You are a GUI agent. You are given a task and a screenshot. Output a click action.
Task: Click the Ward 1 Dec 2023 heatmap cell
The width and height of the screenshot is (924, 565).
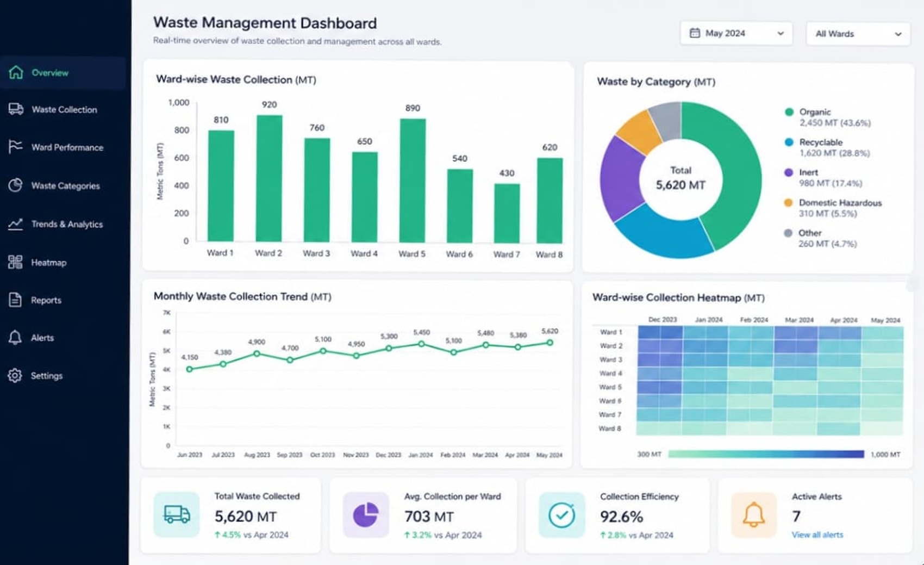660,332
